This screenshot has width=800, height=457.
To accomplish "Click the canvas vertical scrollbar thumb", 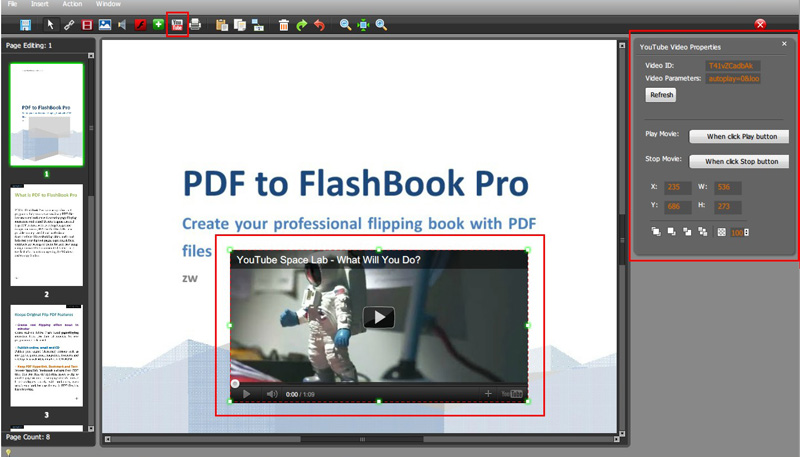I will [622, 240].
